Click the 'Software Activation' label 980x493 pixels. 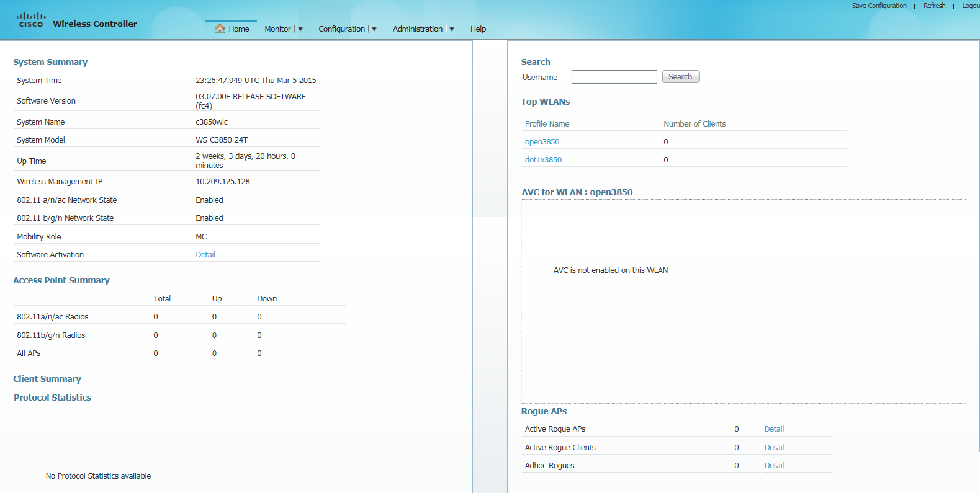50,255
